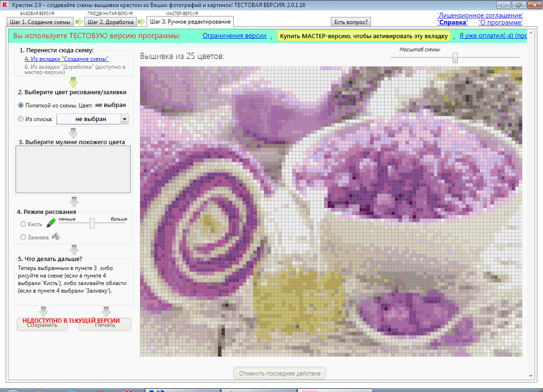Open the Ограничения версии link
Screen dimensions: 543x392
point(234,36)
